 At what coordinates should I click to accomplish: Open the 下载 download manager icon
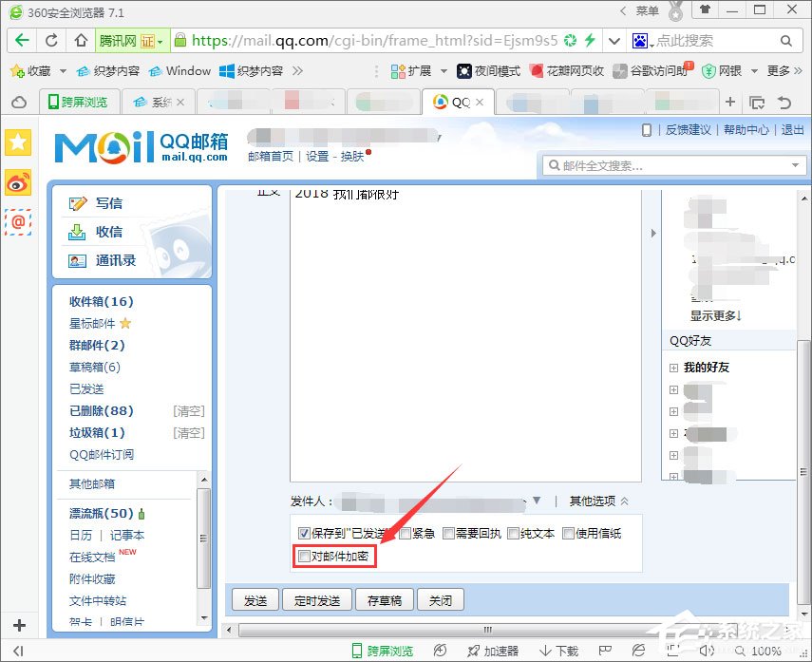[x=558, y=650]
